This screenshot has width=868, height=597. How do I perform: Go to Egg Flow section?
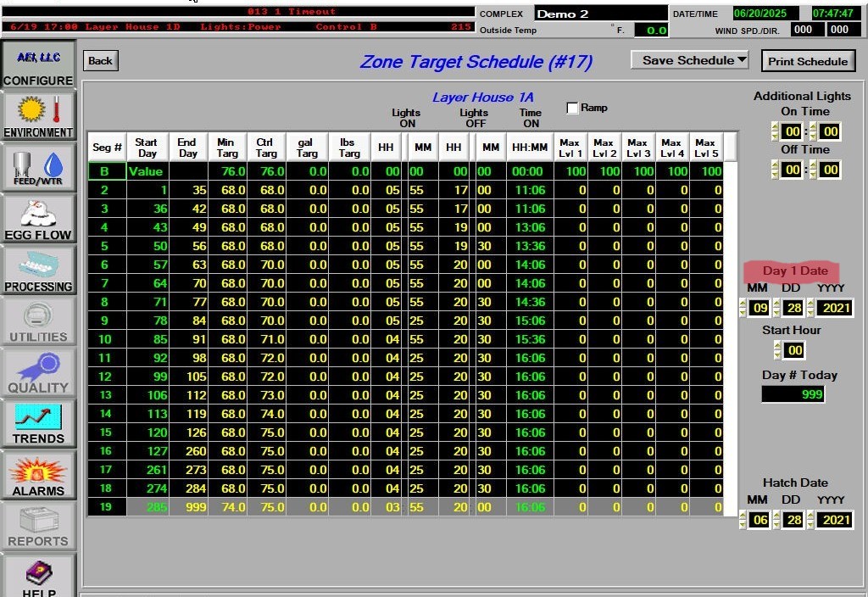click(38, 219)
